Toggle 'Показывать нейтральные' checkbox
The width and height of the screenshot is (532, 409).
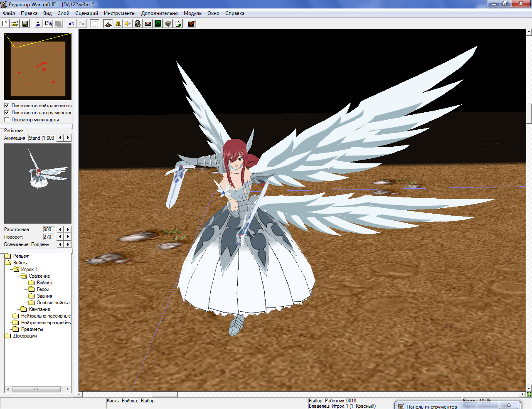tap(7, 105)
